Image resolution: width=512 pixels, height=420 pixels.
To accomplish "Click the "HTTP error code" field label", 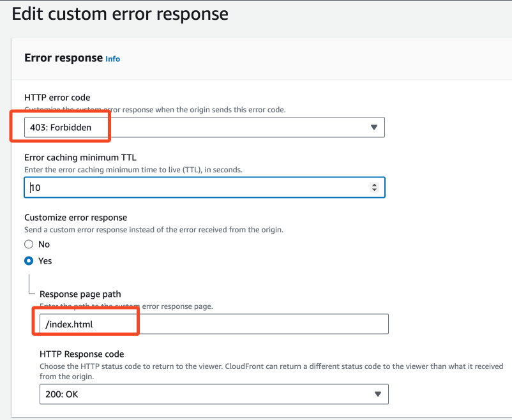I will click(57, 98).
